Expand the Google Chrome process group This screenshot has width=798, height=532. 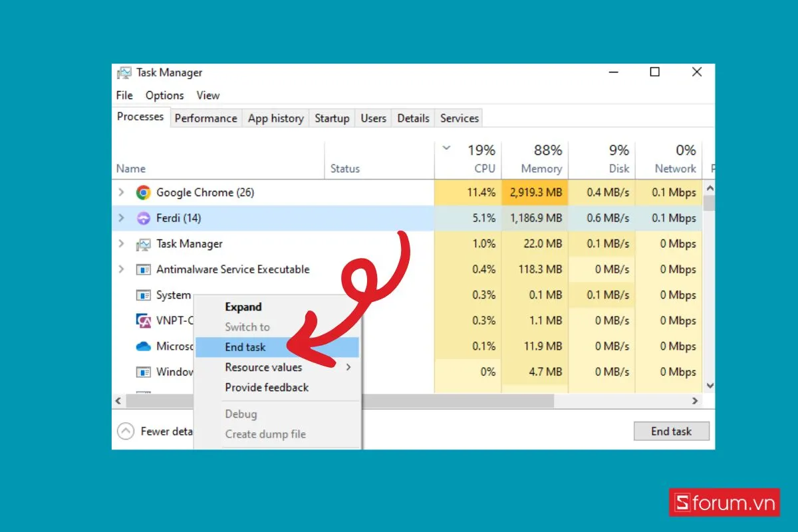coord(121,192)
